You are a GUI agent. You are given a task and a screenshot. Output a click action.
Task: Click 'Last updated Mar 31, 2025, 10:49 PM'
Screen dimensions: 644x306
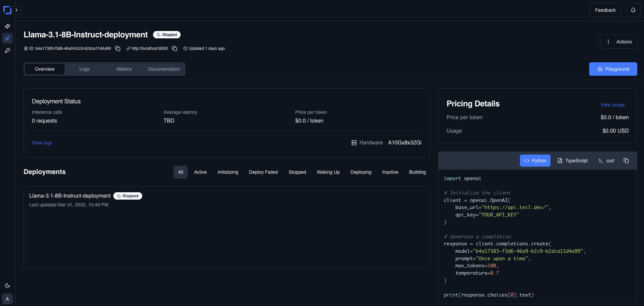click(69, 205)
